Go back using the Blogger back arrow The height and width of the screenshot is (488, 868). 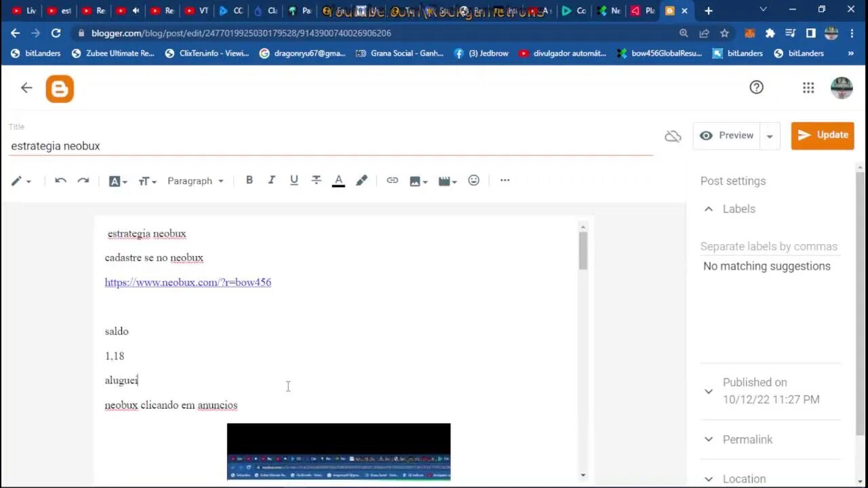point(26,87)
